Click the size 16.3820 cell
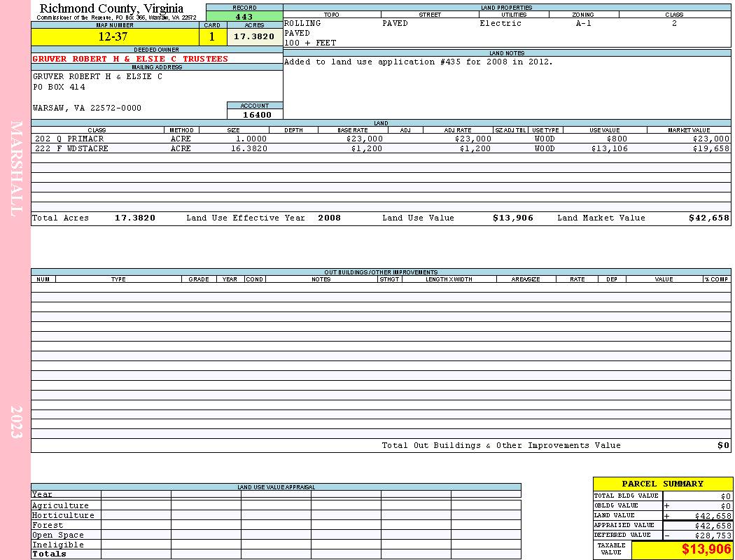The height and width of the screenshot is (560, 735). click(249, 149)
